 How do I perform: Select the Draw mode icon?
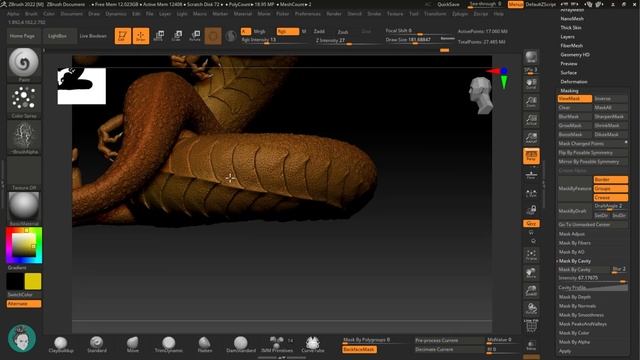coord(141,36)
